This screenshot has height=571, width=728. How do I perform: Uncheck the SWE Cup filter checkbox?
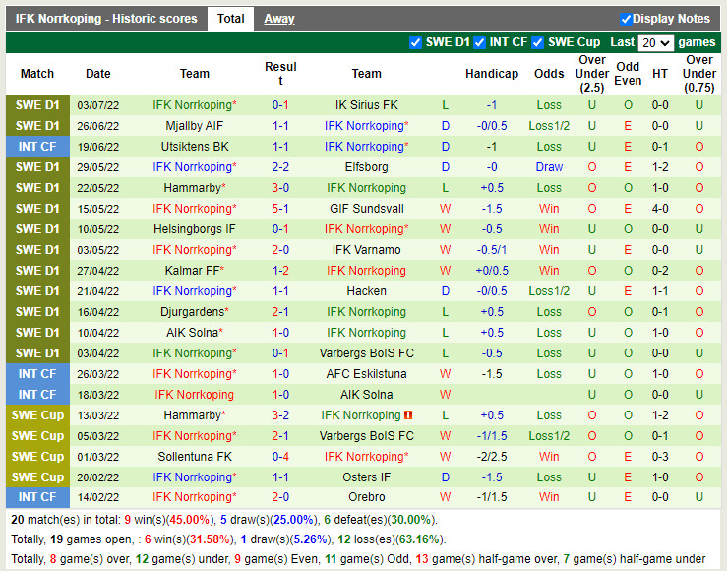tap(537, 42)
